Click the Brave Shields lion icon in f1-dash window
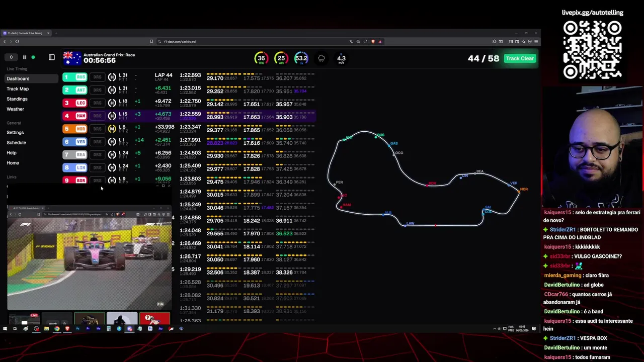Image resolution: width=644 pixels, height=362 pixels. point(373,42)
